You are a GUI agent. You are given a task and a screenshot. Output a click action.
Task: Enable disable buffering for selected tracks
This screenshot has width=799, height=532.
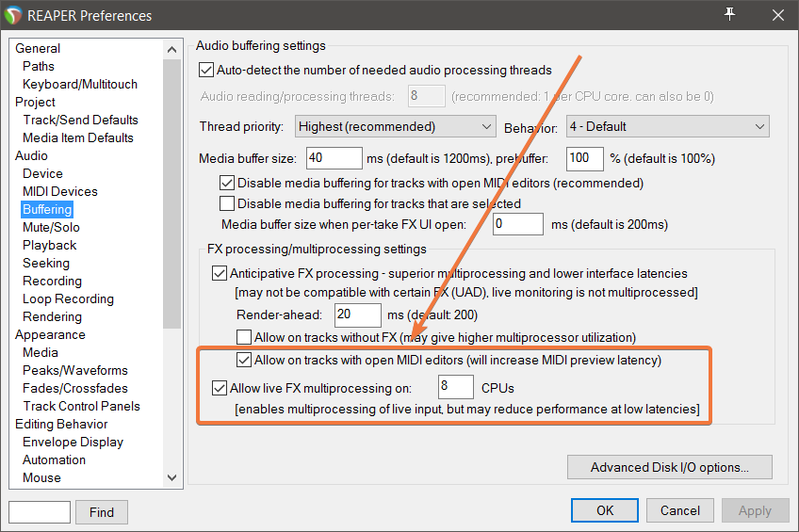click(x=227, y=203)
